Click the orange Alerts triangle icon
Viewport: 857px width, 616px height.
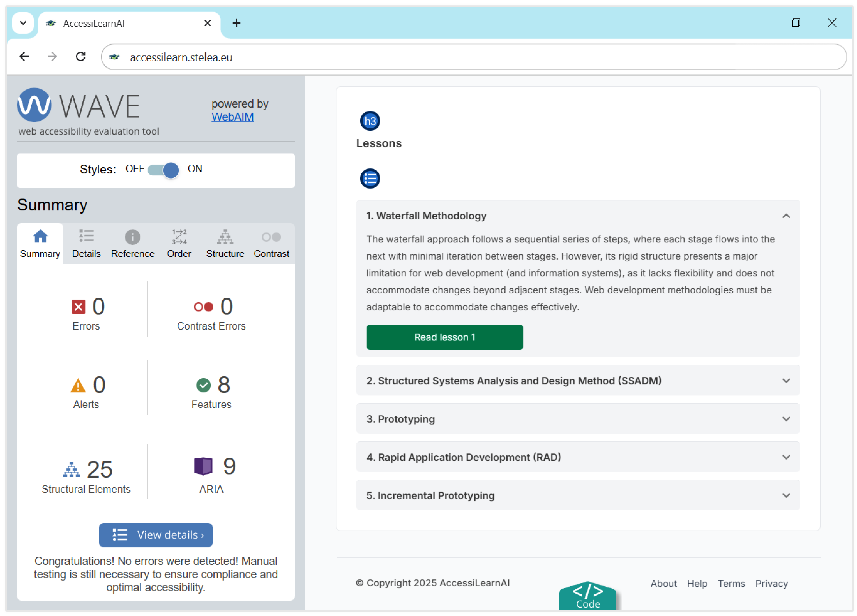78,385
